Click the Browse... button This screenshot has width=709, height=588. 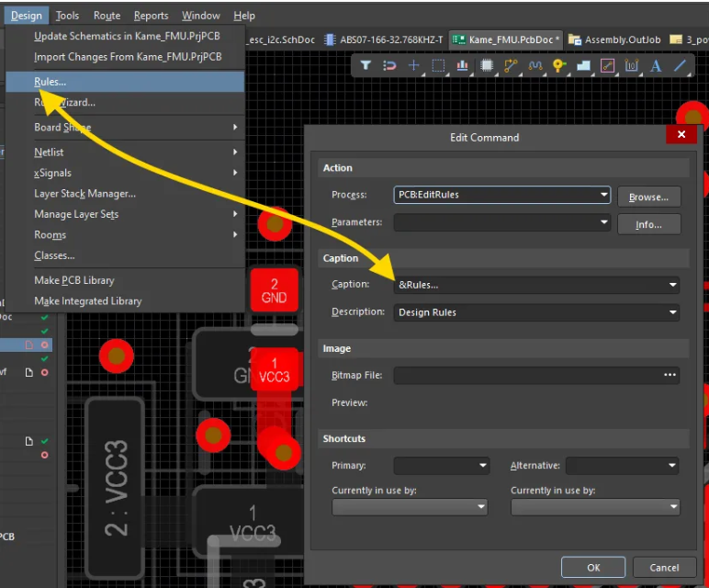coord(648,198)
